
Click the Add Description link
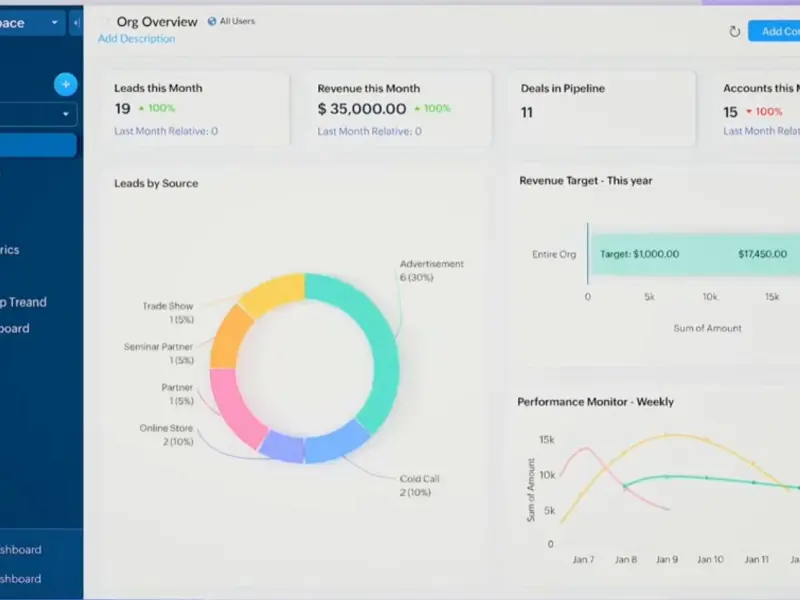click(136, 39)
